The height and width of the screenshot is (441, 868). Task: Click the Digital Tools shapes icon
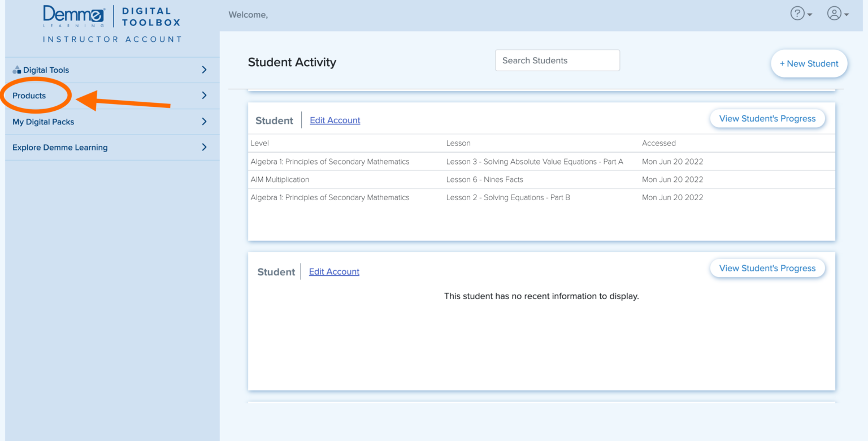tap(16, 70)
